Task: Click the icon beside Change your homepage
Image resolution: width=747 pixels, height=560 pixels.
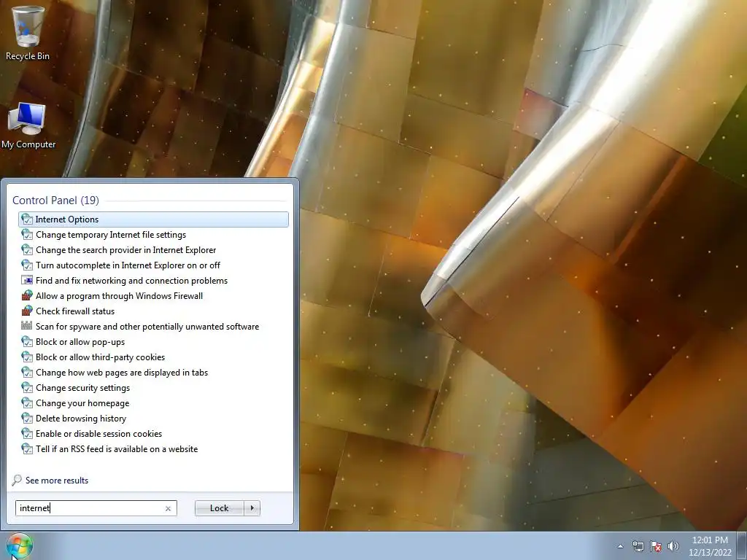Action: point(27,402)
